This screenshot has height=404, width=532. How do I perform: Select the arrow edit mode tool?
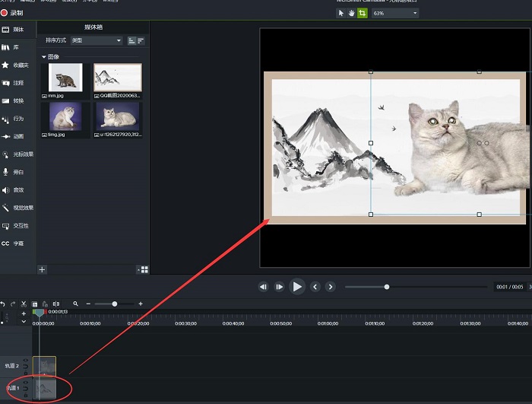click(x=341, y=13)
